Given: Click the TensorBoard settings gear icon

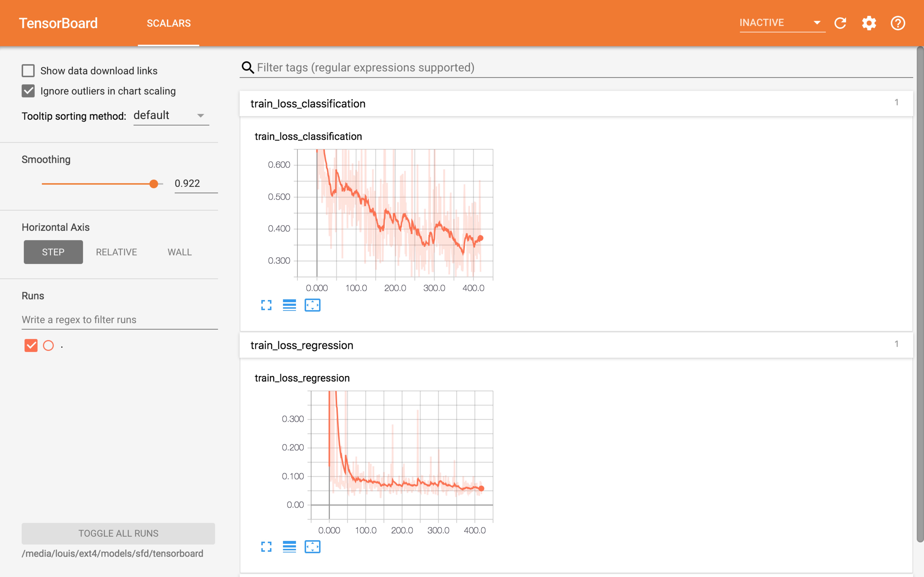Looking at the screenshot, I should pos(869,23).
